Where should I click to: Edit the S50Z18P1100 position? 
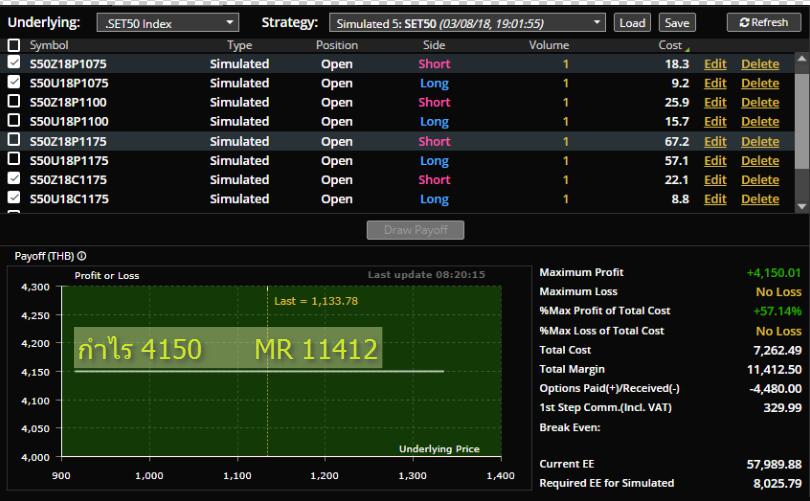tap(715, 102)
